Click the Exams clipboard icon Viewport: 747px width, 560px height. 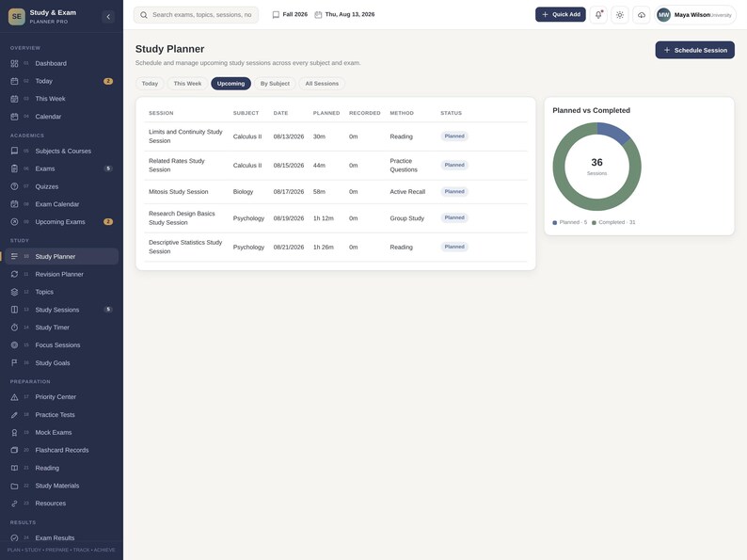coord(14,168)
